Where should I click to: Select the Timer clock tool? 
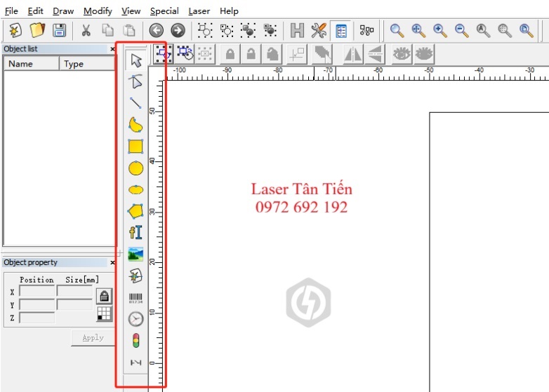pyautogui.click(x=135, y=319)
